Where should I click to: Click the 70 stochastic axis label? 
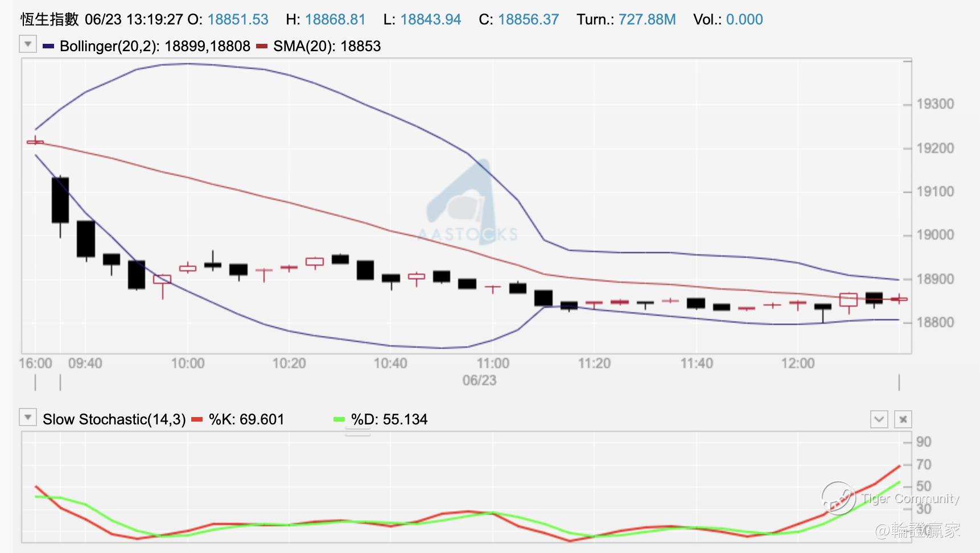pos(924,465)
